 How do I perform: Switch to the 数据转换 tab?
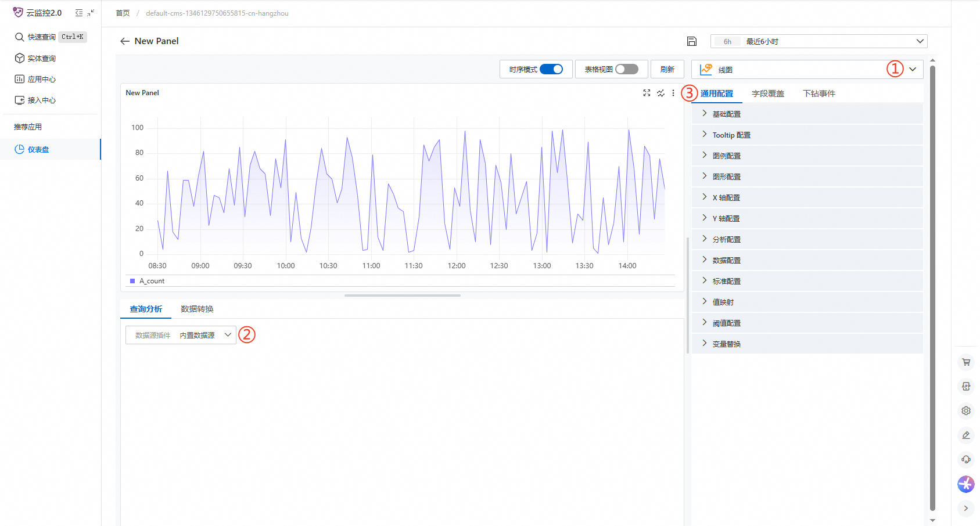pos(197,309)
